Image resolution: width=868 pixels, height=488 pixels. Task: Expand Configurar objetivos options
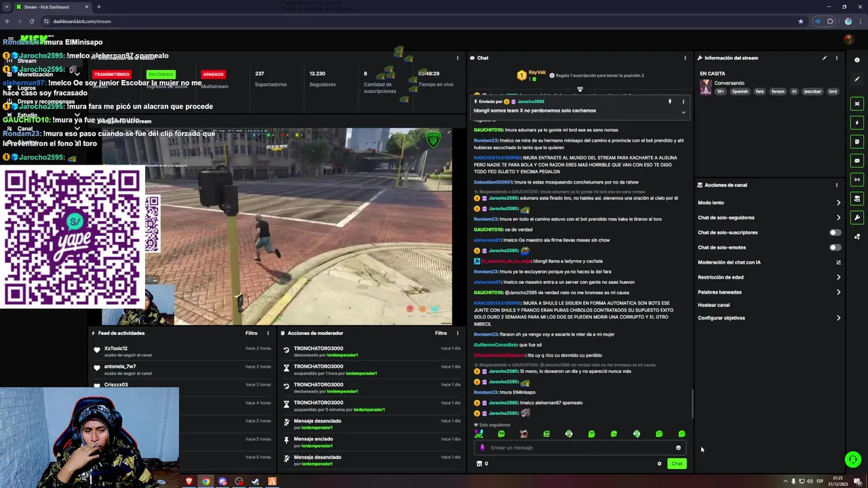point(838,318)
